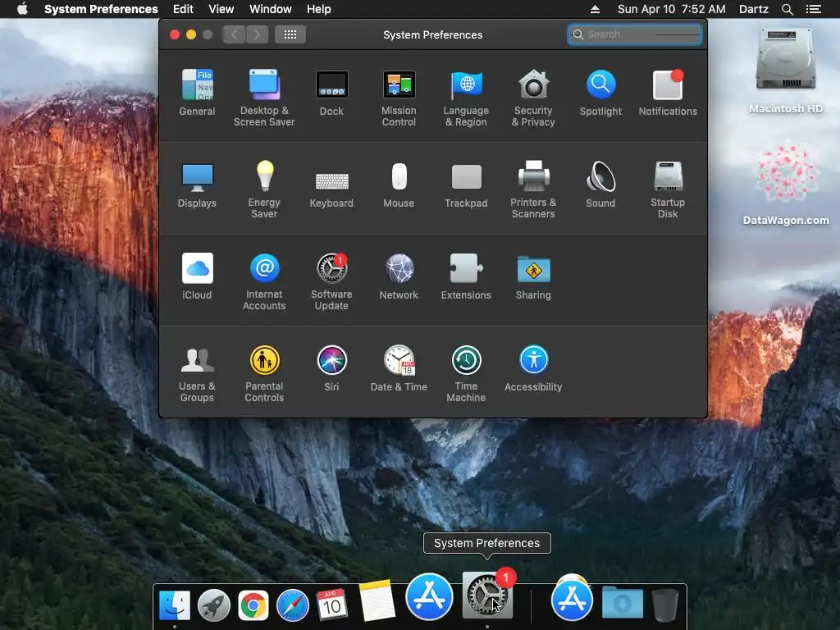Open the Trash in the Dock

665,605
